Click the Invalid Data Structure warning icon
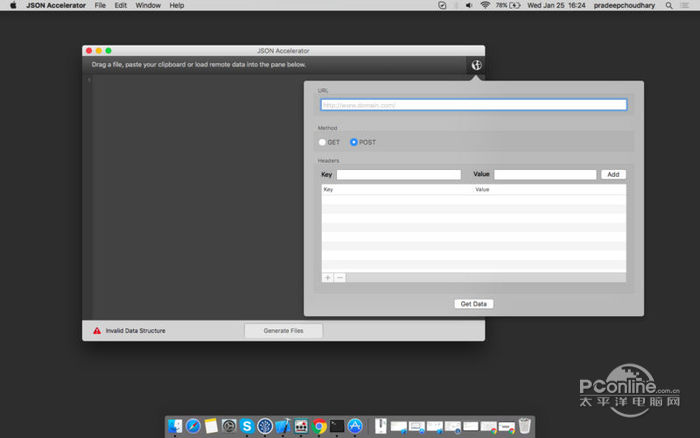 [x=97, y=331]
